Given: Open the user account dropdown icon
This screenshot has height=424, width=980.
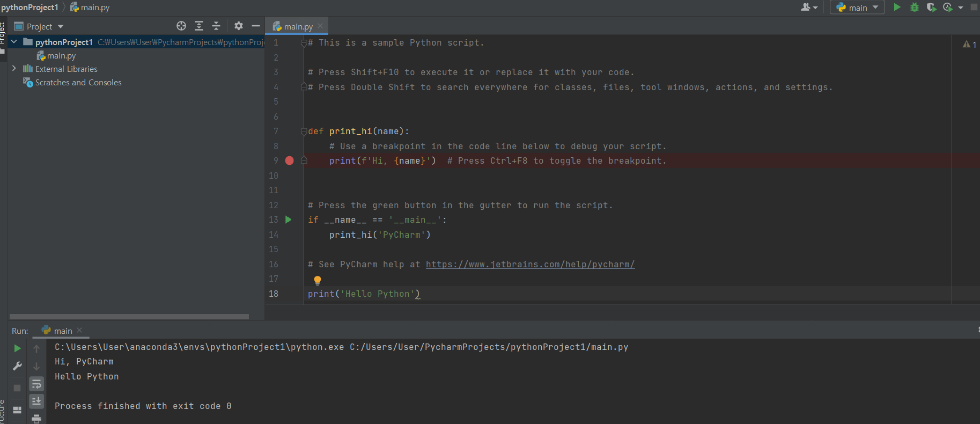Looking at the screenshot, I should (809, 7).
